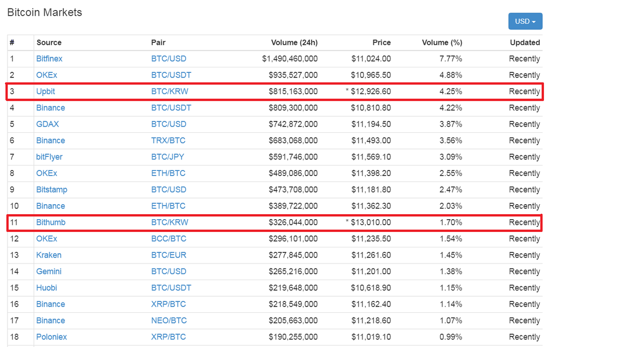Open the OKEx link in row 2
Screen dimensions: 644x347
click(x=47, y=75)
